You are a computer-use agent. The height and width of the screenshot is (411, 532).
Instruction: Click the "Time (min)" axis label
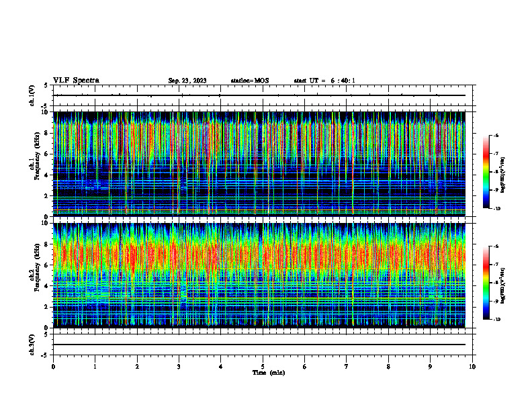click(x=269, y=373)
